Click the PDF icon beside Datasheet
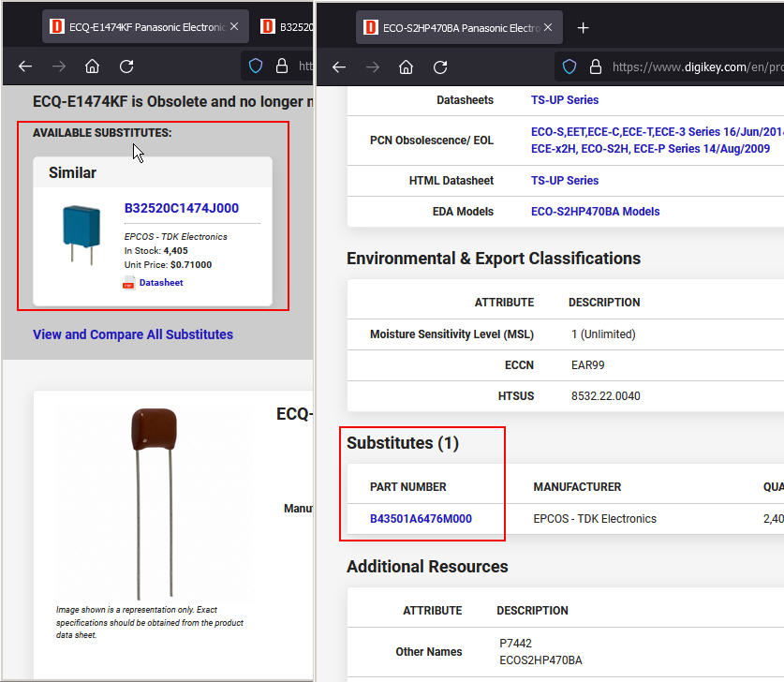784x682 pixels. [x=128, y=283]
